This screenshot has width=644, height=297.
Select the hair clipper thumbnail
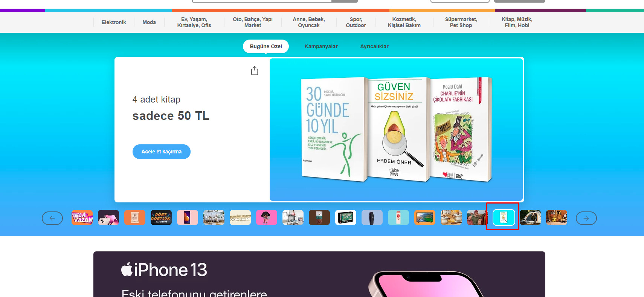(372, 217)
